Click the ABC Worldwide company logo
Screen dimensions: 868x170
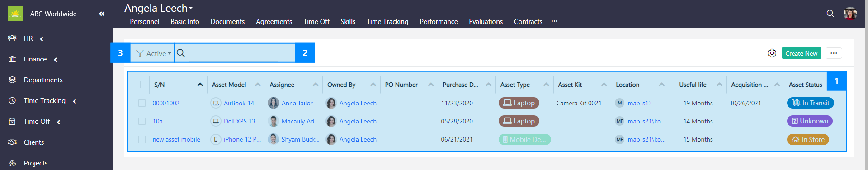click(15, 14)
